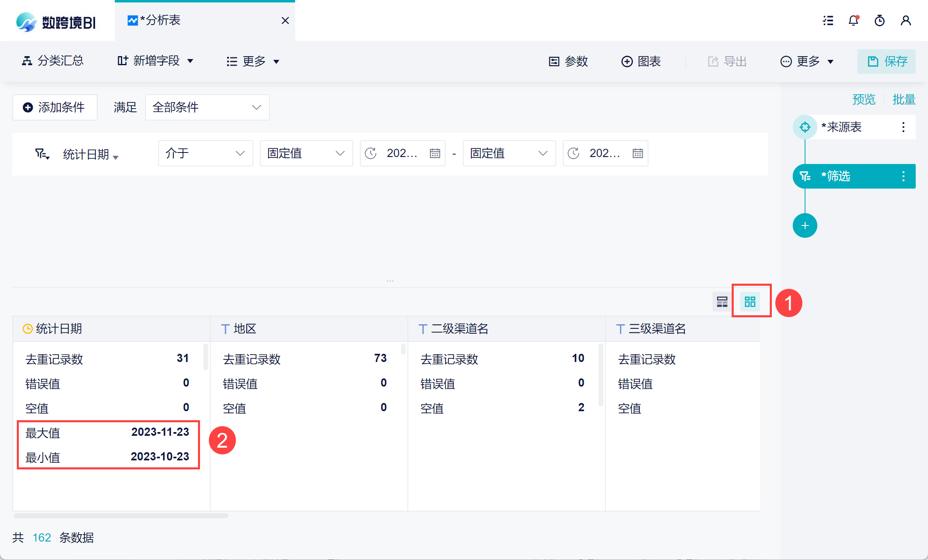Click the start date calendar icon
Viewport: 928px width, 560px height.
coord(435,153)
